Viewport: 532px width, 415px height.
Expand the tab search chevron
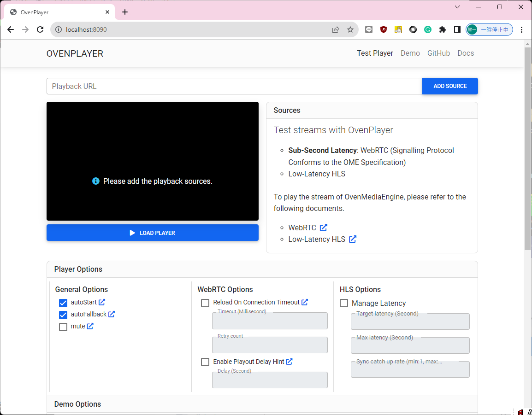click(x=457, y=7)
